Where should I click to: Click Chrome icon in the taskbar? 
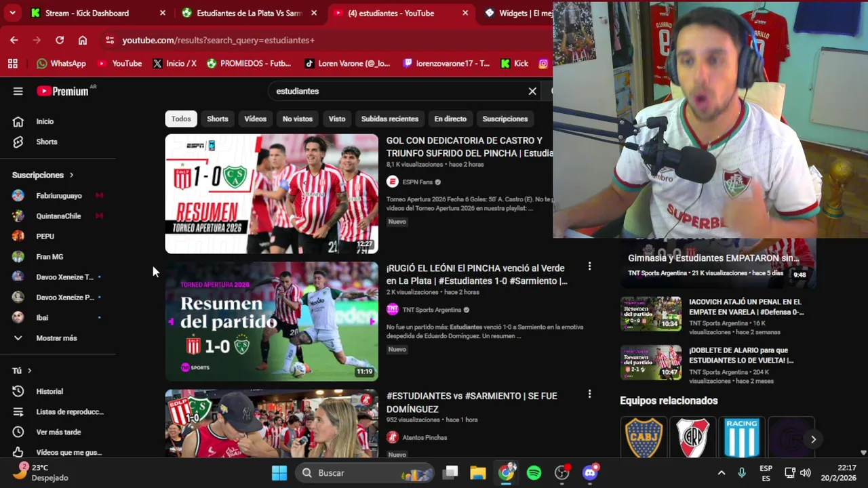(x=507, y=473)
